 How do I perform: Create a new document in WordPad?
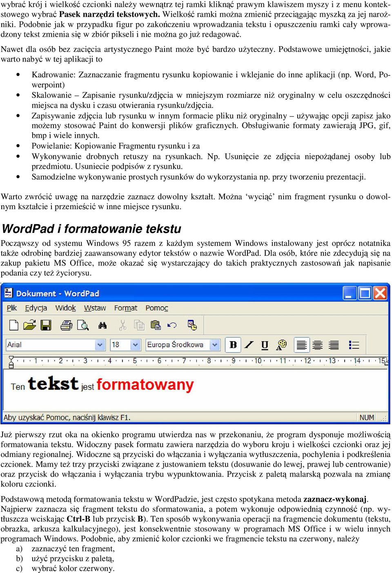[x=14, y=325]
